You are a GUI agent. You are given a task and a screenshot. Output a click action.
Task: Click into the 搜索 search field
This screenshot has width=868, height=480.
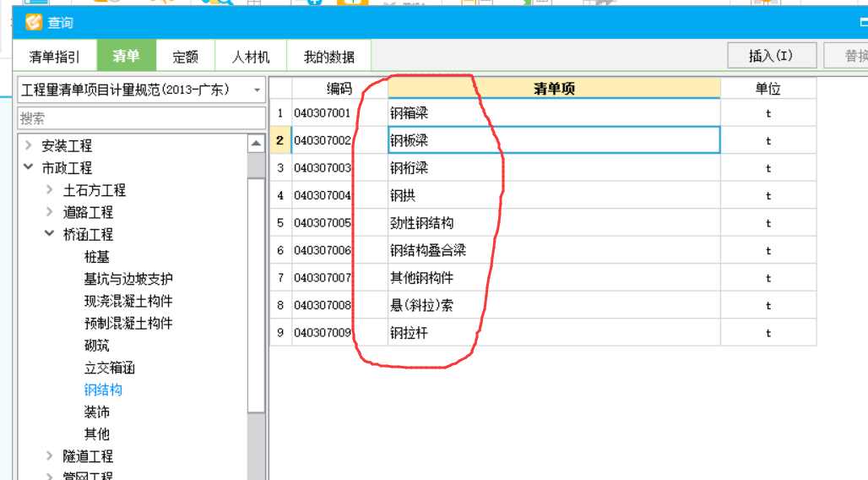pos(142,118)
